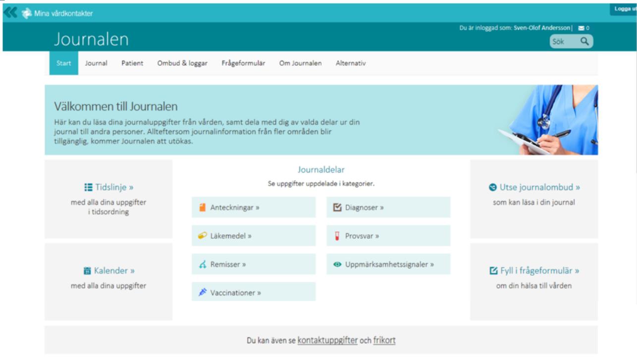Image resolution: width=637 pixels, height=364 pixels.
Task: Click 'om din hälsa till vården' text
Action: (x=534, y=286)
